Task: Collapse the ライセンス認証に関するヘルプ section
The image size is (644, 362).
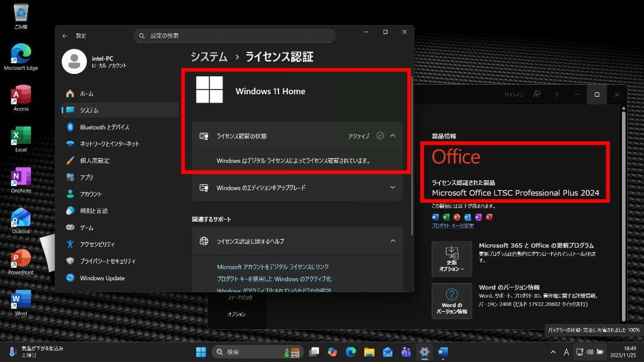Action: coord(392,241)
